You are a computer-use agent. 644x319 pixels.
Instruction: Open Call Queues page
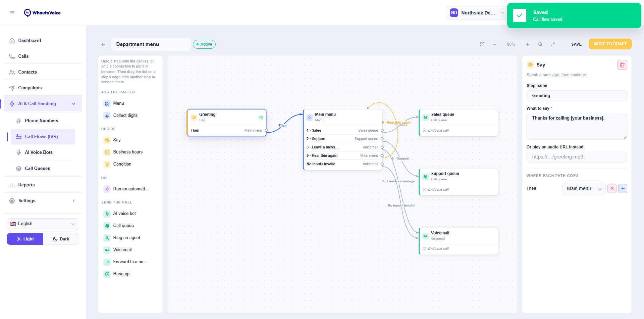43,169
